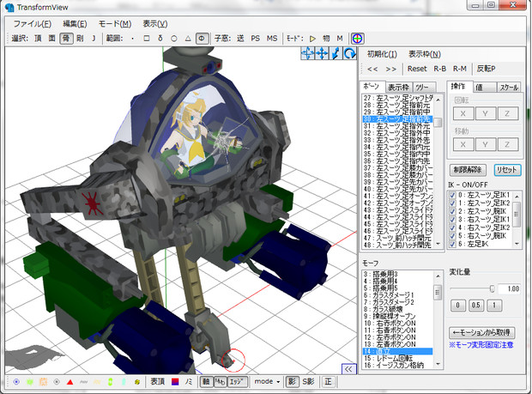The width and height of the screenshot is (532, 394).
Task: Click the 正 button in bottom bar
Action: [328, 382]
